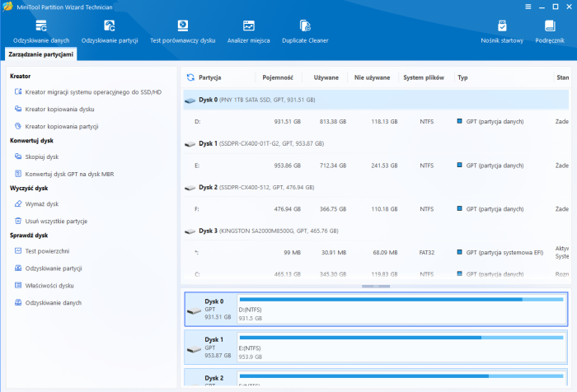
Task: Click the horizontal scrollbar below partition list
Action: coord(376,286)
